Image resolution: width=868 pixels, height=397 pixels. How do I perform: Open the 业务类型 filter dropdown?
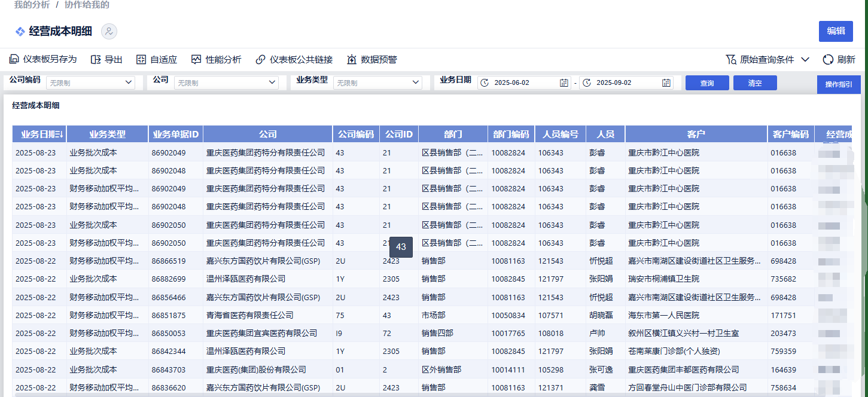click(x=378, y=83)
